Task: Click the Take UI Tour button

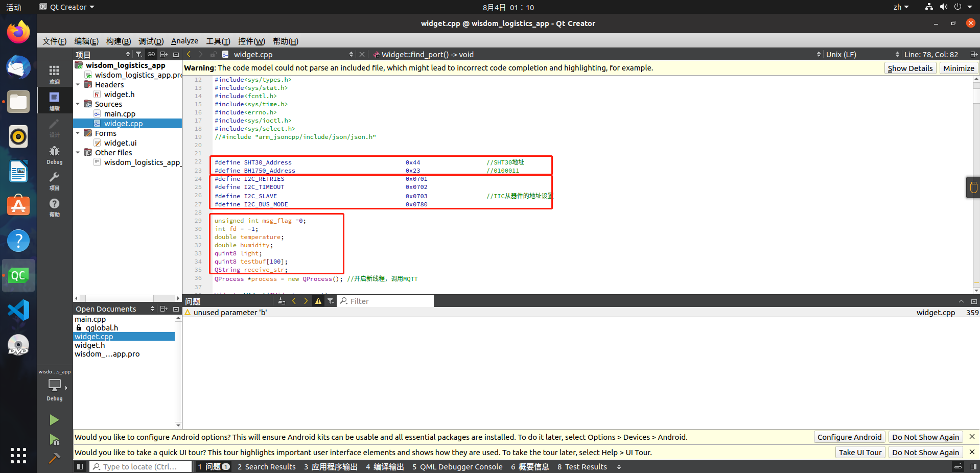Action: pos(860,452)
